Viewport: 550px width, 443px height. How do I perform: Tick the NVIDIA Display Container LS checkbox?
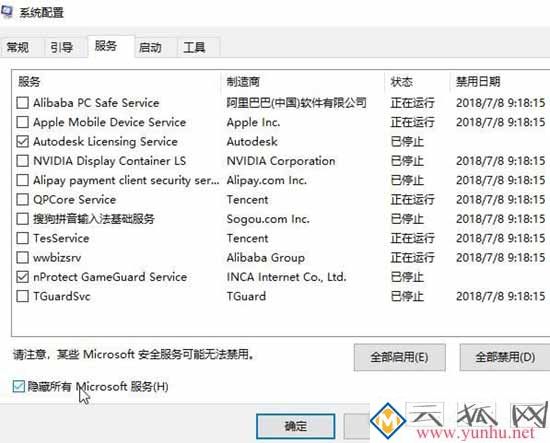22,161
